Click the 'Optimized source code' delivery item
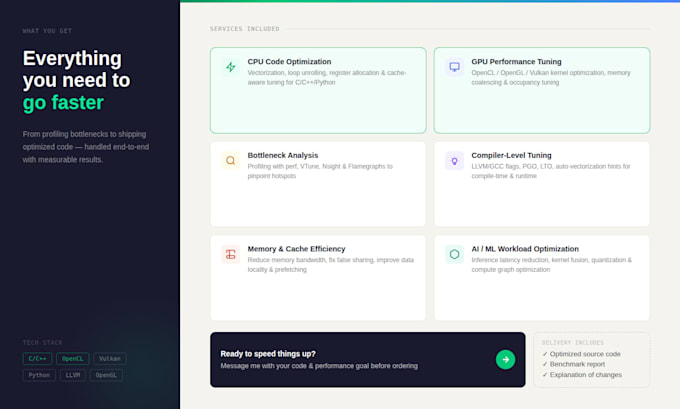Screen dimensions: 680x409 [x=581, y=354]
